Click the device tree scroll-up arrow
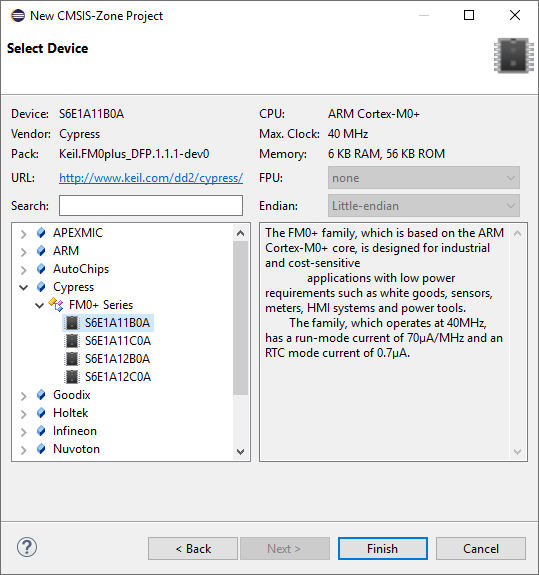Image resolution: width=539 pixels, height=575 pixels. pos(241,233)
